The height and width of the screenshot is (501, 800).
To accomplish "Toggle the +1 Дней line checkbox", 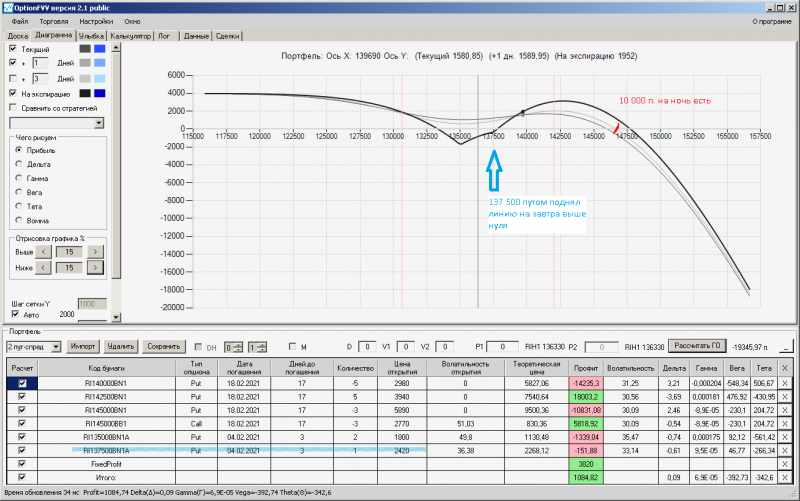I will (x=13, y=63).
